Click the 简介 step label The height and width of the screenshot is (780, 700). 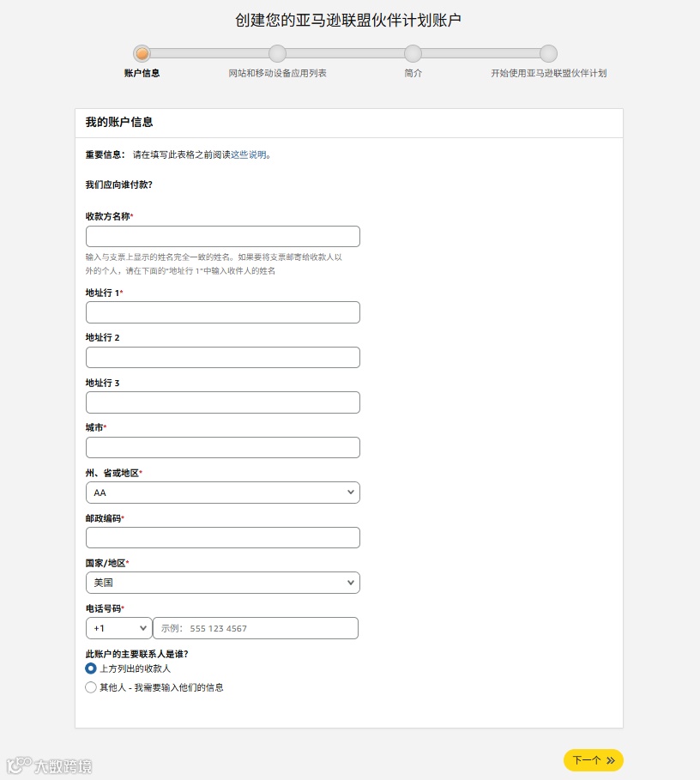coord(413,73)
